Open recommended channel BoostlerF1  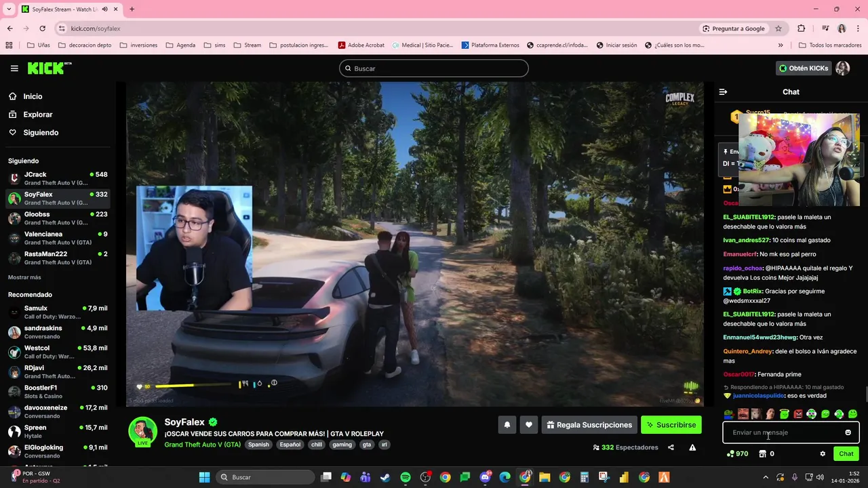[57, 392]
